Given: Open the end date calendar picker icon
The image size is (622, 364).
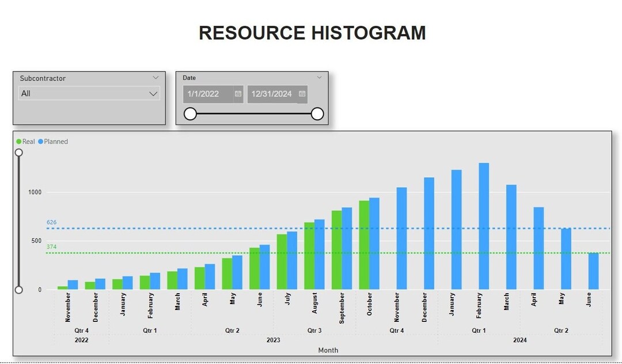Looking at the screenshot, I should [302, 94].
